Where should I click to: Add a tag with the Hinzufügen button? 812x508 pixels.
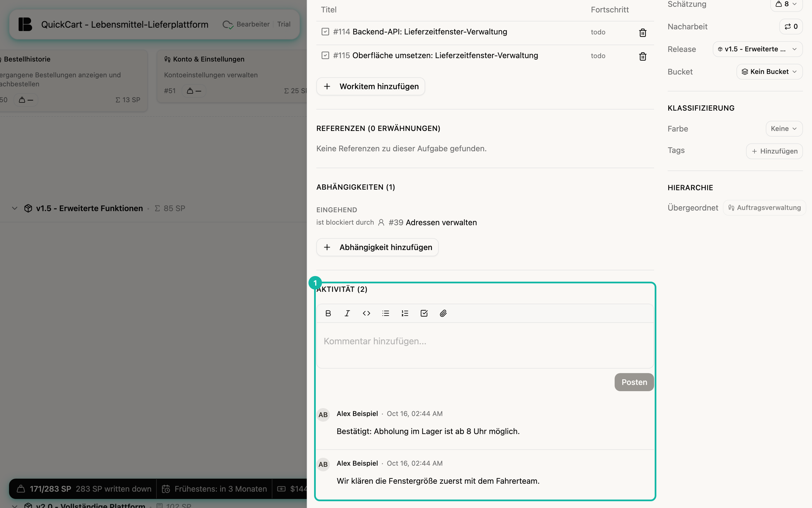coord(774,151)
